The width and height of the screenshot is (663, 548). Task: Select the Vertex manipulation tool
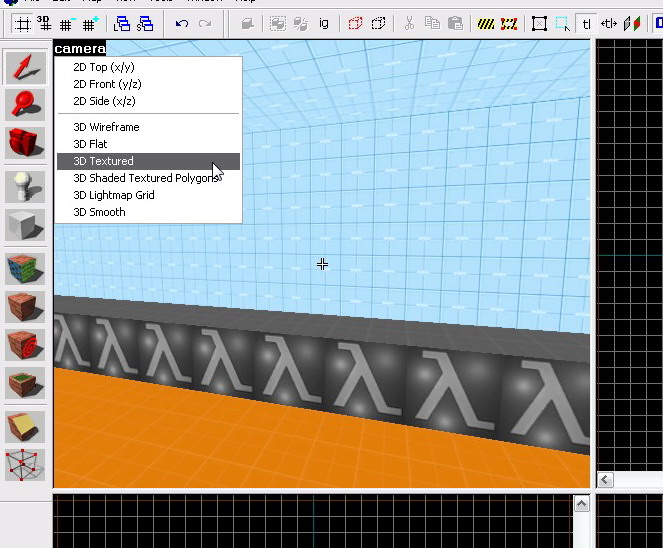click(x=25, y=465)
